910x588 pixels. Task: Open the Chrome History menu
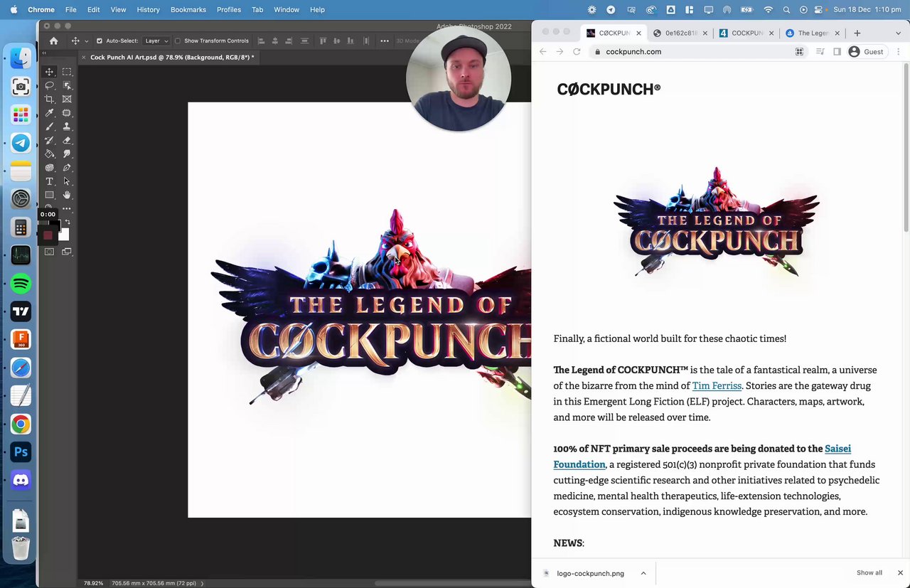pyautogui.click(x=148, y=10)
